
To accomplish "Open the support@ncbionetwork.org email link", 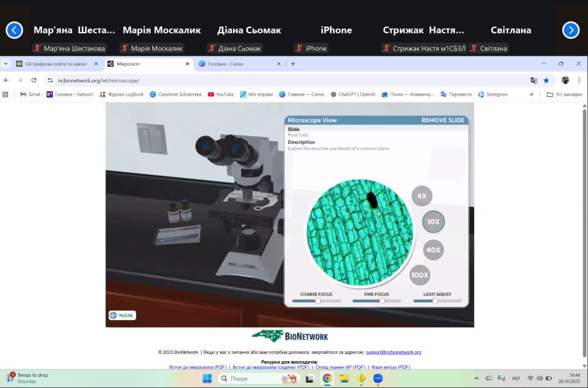I will (393, 352).
